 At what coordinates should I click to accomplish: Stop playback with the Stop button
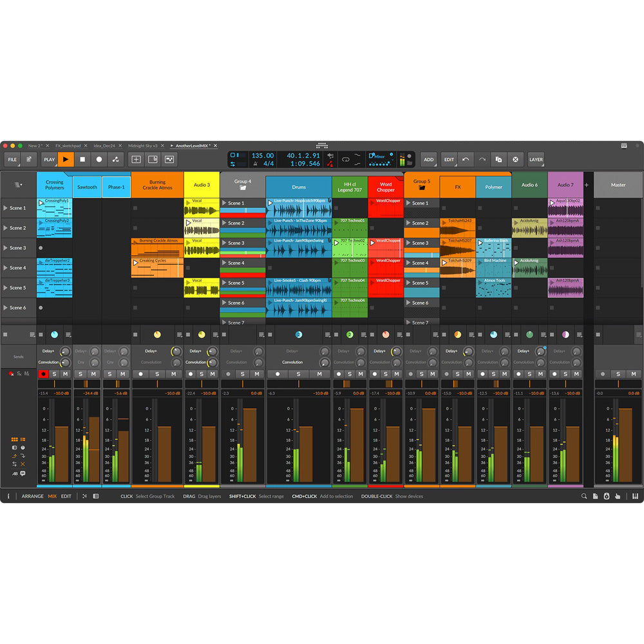(82, 159)
